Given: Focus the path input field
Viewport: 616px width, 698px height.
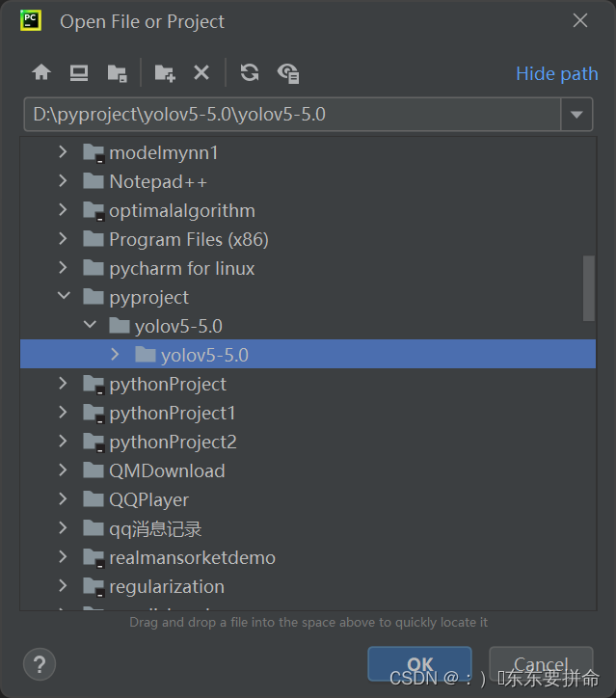Looking at the screenshot, I should pos(292,115).
